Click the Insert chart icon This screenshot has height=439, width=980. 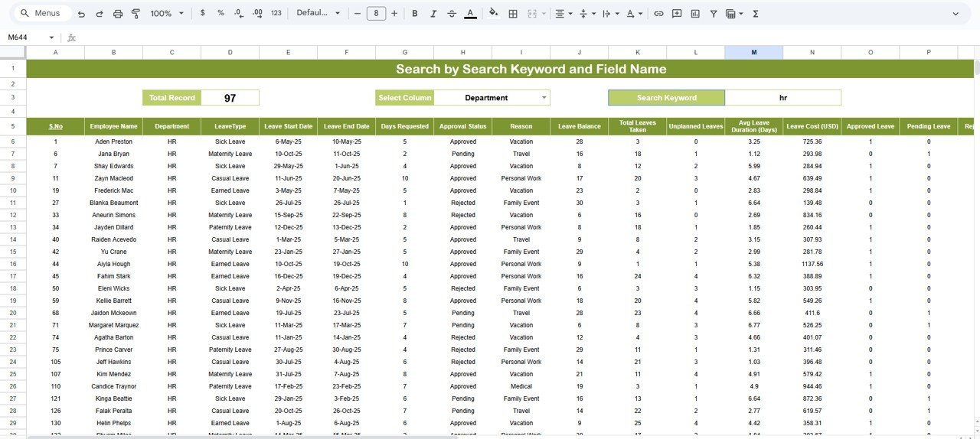coord(695,14)
